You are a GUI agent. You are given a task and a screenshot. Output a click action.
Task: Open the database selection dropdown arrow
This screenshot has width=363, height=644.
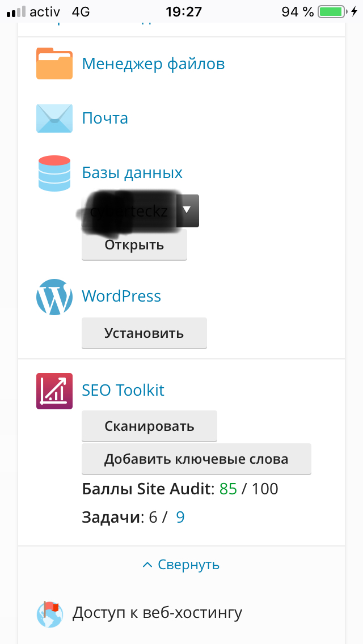[188, 210]
